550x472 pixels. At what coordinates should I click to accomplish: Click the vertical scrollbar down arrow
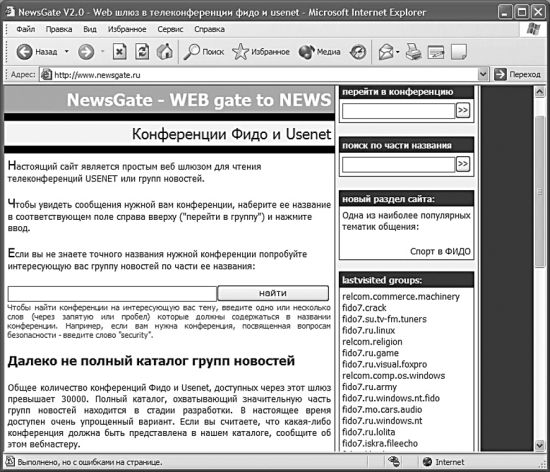[x=540, y=445]
